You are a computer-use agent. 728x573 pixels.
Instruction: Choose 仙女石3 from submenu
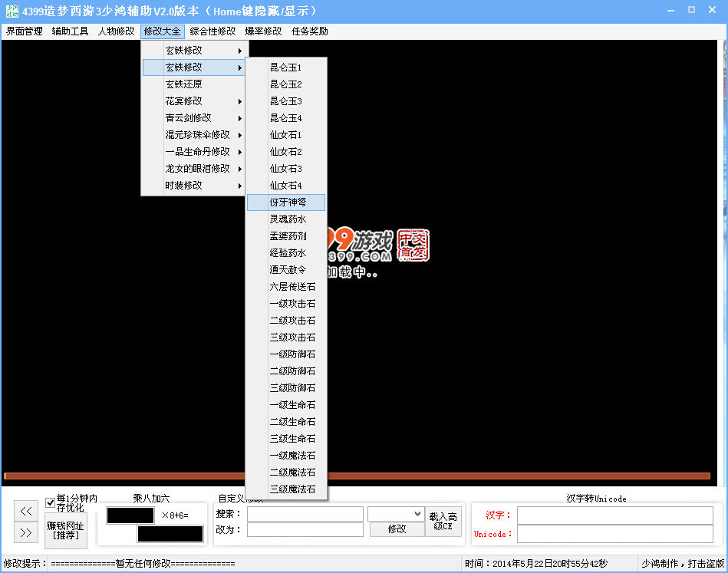[286, 169]
